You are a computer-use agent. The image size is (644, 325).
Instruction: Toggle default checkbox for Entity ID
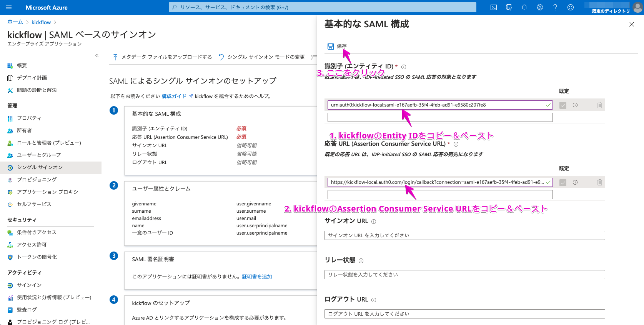563,105
